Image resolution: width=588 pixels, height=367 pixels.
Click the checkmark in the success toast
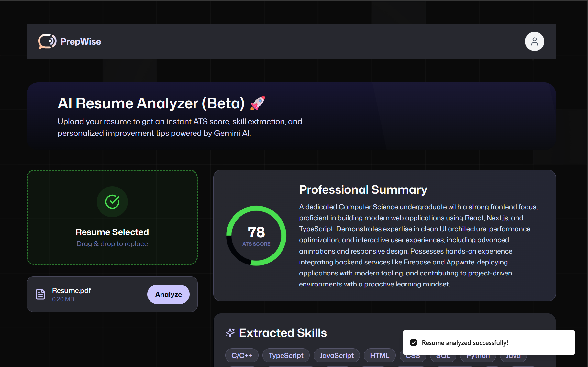414,342
